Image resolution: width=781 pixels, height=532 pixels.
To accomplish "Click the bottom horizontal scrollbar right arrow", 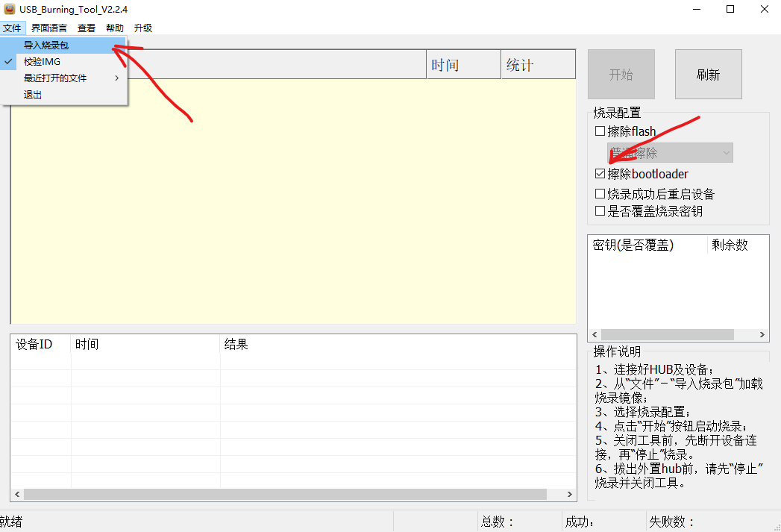I will tap(570, 493).
